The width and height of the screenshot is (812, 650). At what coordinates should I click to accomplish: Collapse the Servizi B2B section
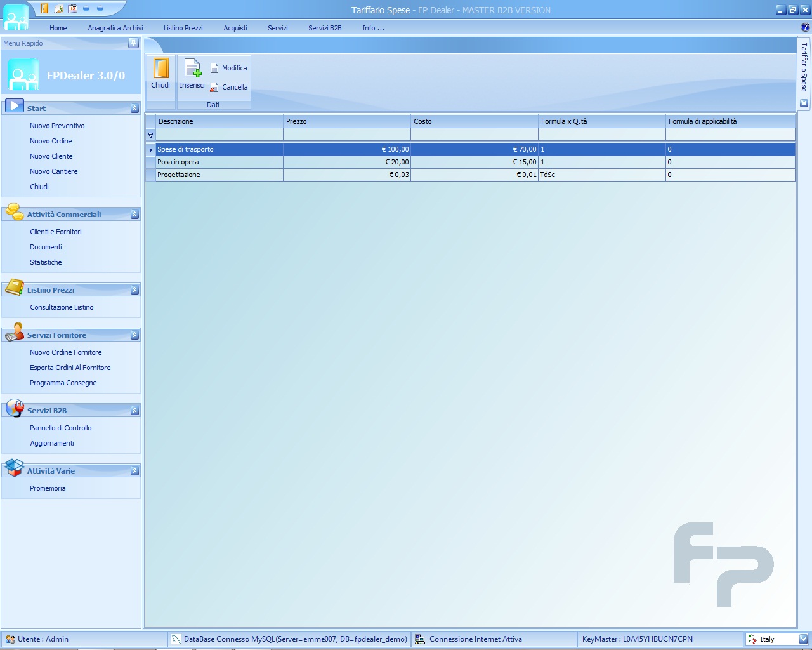click(134, 411)
